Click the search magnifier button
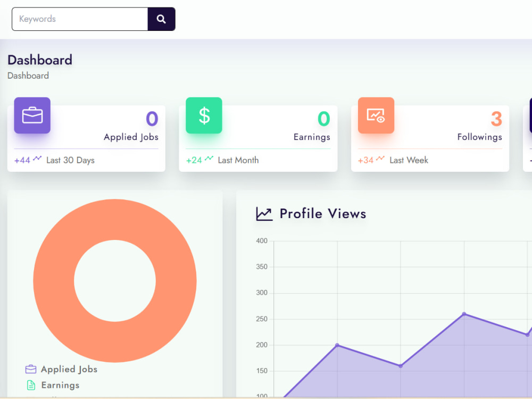532x399 pixels. point(162,19)
